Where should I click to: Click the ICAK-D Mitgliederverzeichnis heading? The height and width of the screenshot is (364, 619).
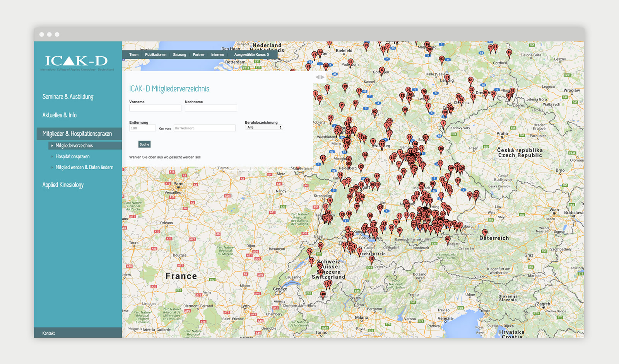tap(169, 89)
